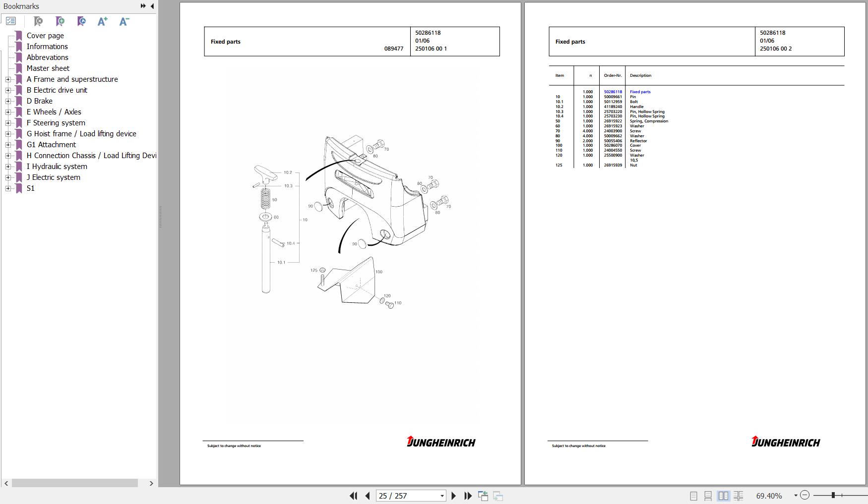Go to the last page
Image resolution: width=868 pixels, height=504 pixels.
coord(468,496)
